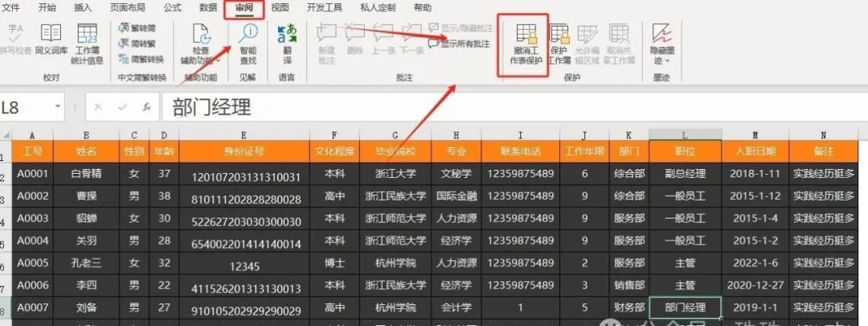Switch to the 帮助 tab
Image resolution: width=868 pixels, height=326 pixels.
click(x=423, y=8)
